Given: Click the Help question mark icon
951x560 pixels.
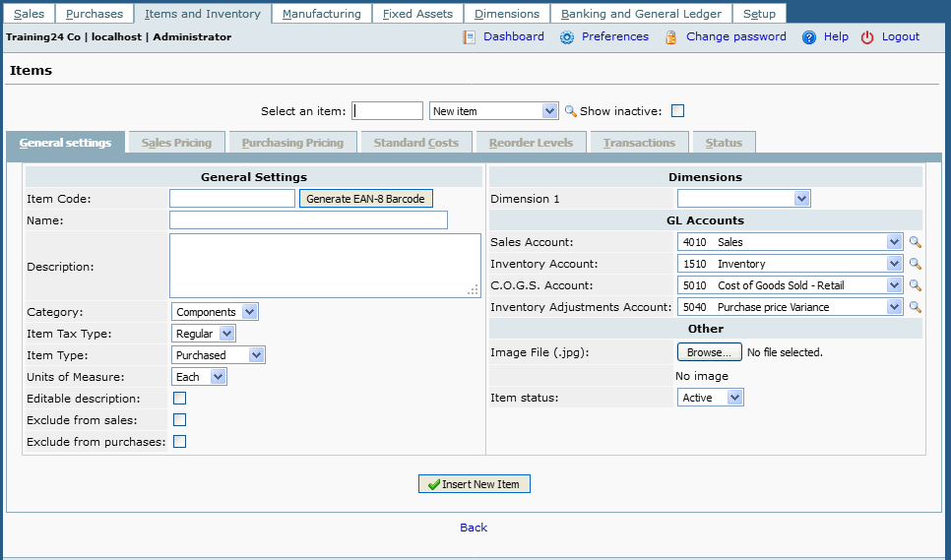Looking at the screenshot, I should pos(809,37).
